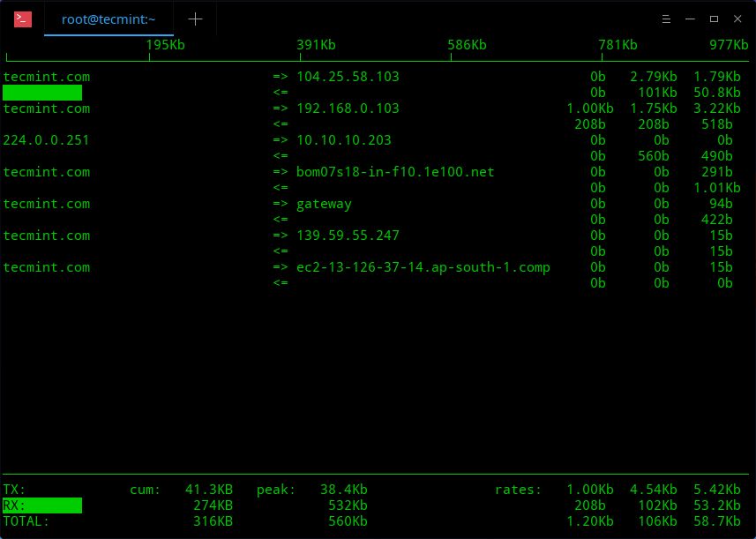The image size is (756, 539).
Task: Click total rate value 106Kb
Action: (658, 521)
